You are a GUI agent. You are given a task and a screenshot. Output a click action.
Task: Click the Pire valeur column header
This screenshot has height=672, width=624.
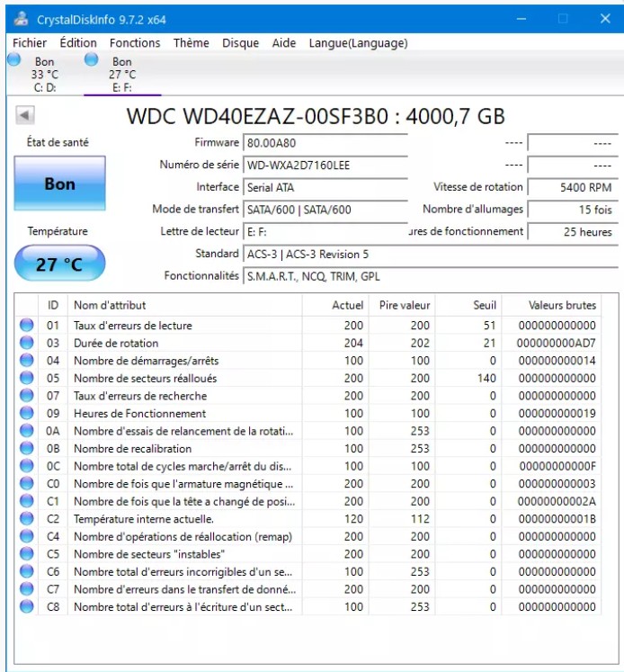pos(402,305)
